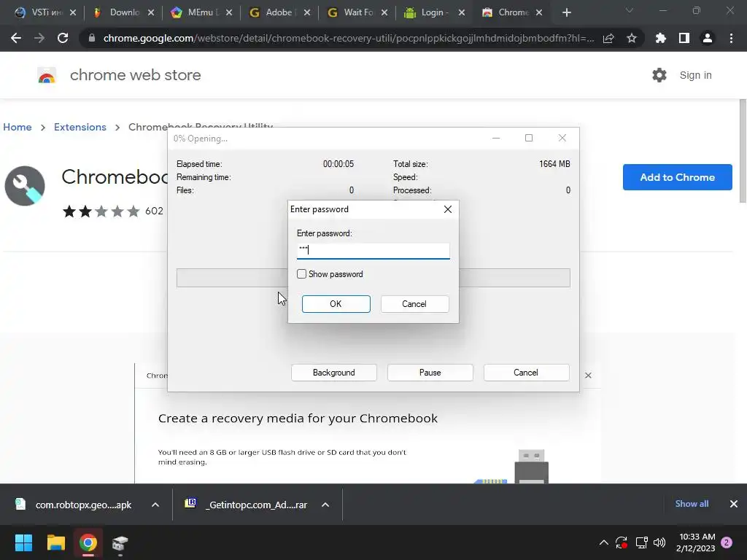The image size is (747, 560).
Task: Open a new browser tab
Action: pyautogui.click(x=566, y=13)
